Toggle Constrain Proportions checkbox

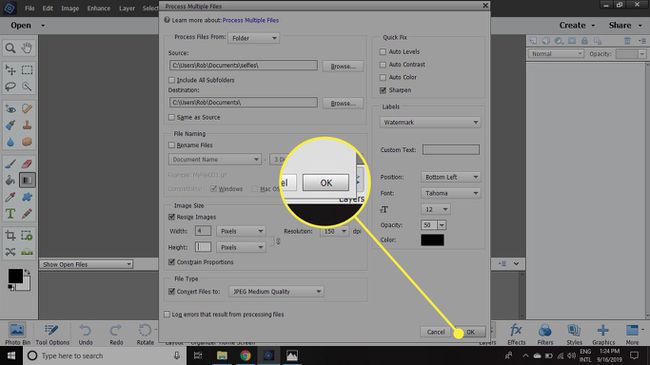172,262
